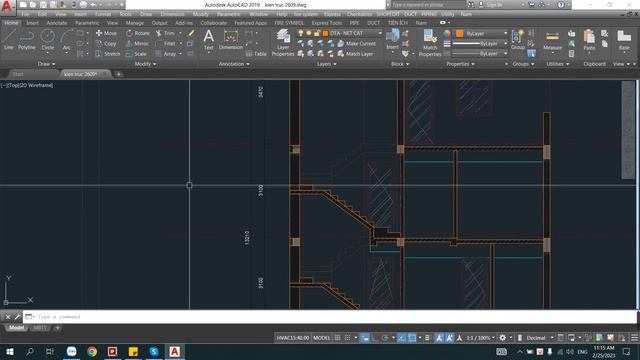Activate the Scale tool

[136, 53]
